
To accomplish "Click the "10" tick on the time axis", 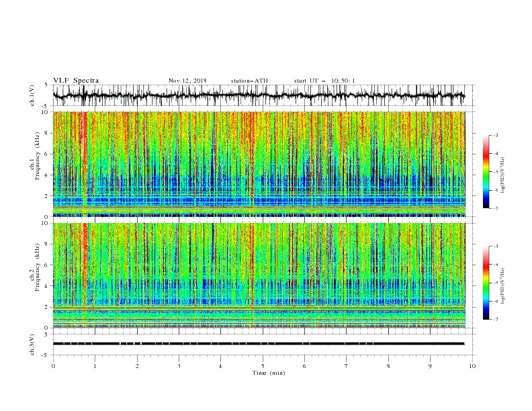I will click(472, 366).
